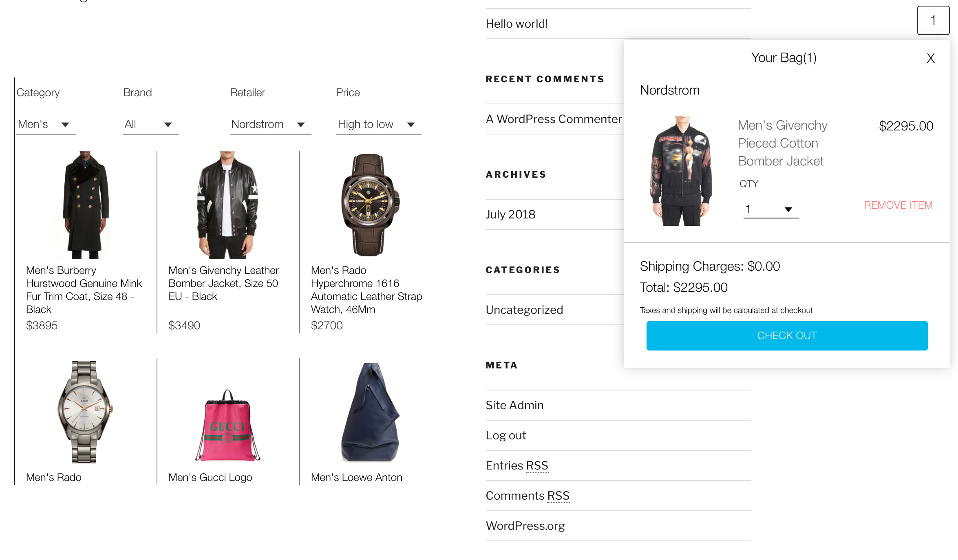Open the Site Admin link
This screenshot has height=560, width=958.
[514, 405]
